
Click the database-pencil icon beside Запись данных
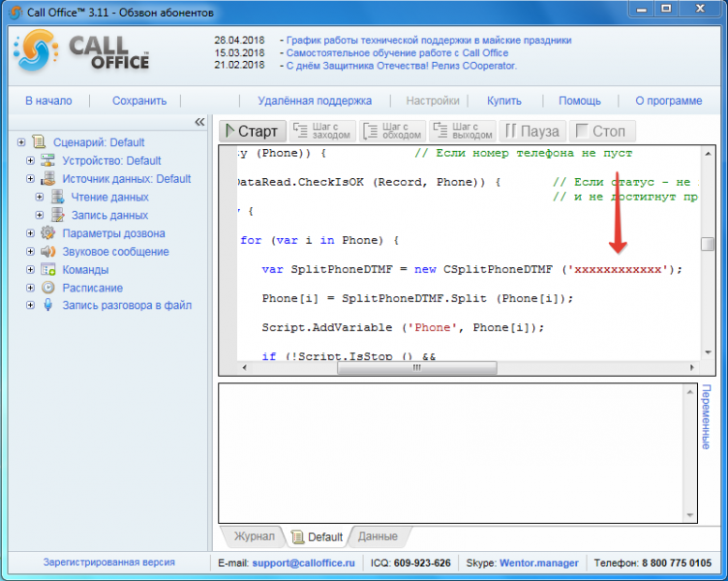pyautogui.click(x=57, y=215)
